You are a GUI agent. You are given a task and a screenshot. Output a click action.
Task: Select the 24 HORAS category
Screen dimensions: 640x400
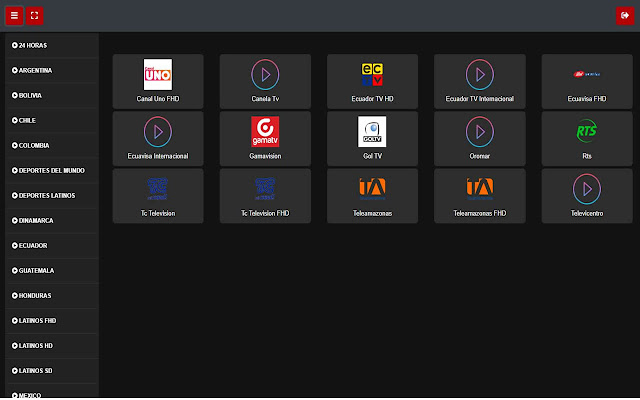52,45
